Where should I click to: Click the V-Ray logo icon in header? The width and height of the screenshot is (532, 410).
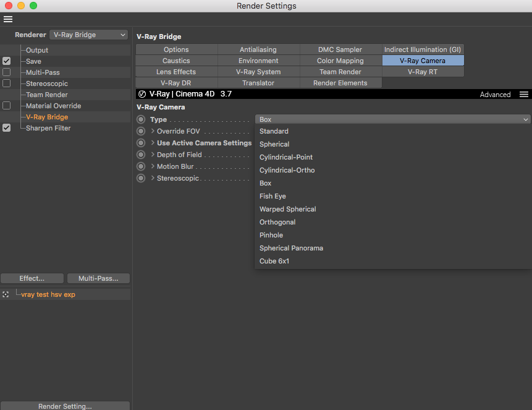(142, 94)
